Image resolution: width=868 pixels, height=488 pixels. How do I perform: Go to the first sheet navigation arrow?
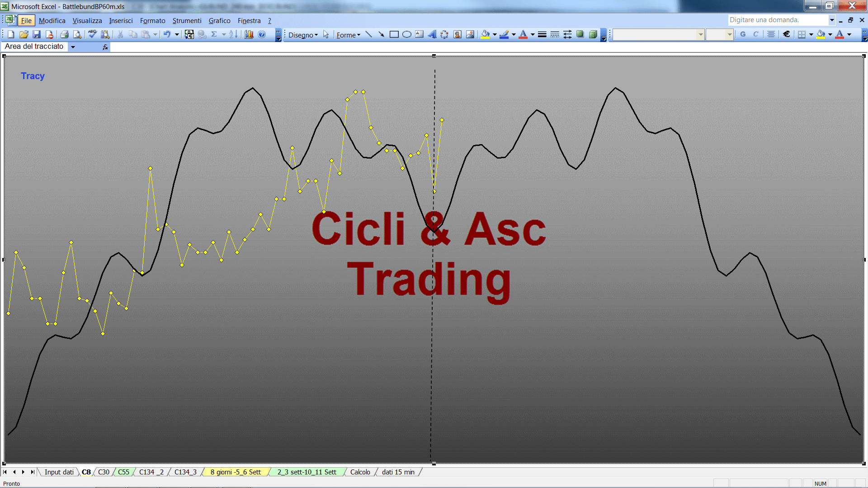tap(5, 472)
